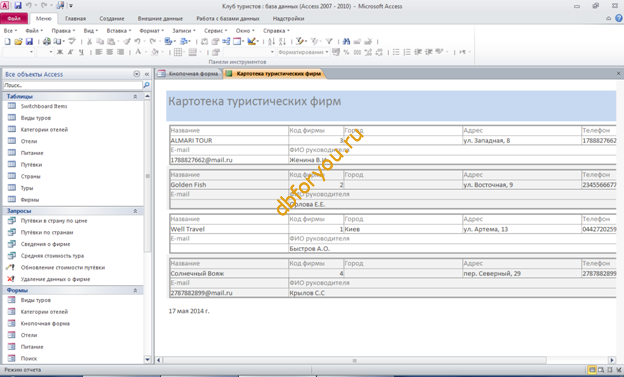Open Работа с базами данных tab
The height and width of the screenshot is (377, 624).
tap(228, 19)
